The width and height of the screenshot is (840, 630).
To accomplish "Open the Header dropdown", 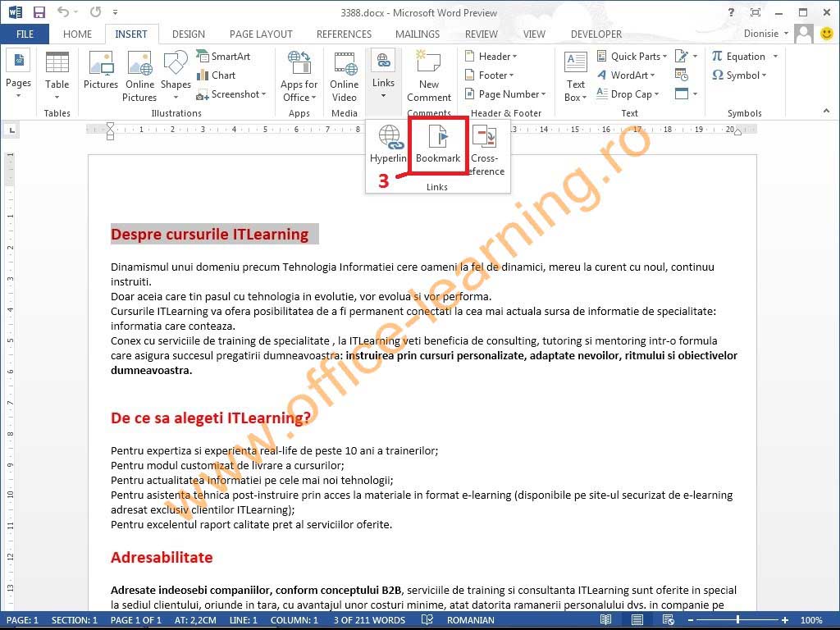I will coord(491,57).
